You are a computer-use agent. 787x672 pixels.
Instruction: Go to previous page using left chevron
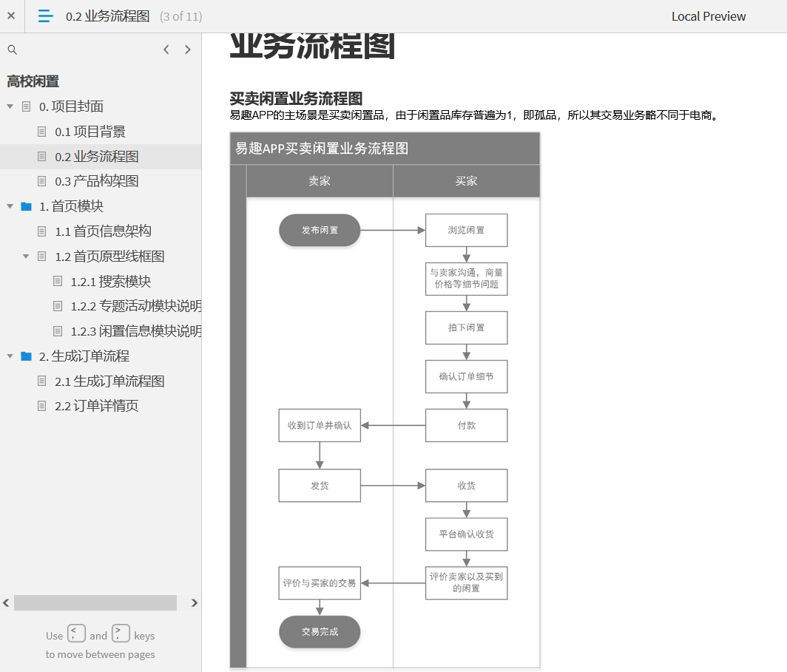click(x=166, y=50)
